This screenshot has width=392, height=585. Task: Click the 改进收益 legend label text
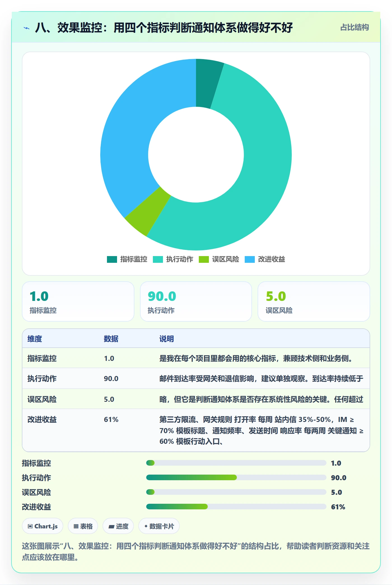point(272,259)
